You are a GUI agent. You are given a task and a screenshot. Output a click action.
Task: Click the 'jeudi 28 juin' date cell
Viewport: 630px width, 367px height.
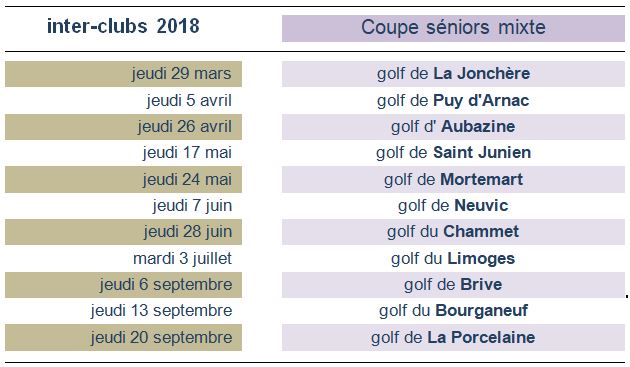pyautogui.click(x=123, y=232)
